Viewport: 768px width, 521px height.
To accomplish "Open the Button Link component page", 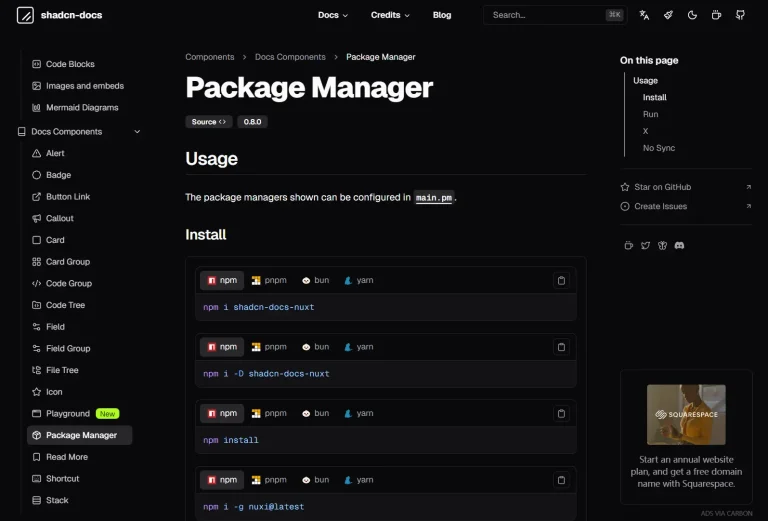I will coord(61,197).
